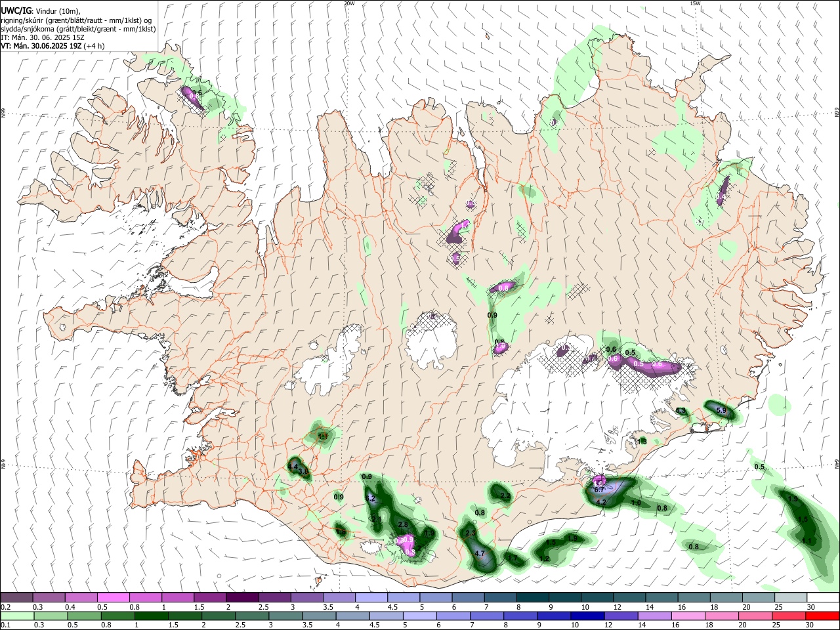840x630 pixels.
Task: Click the UWC/IG title text
Action: coord(15,11)
